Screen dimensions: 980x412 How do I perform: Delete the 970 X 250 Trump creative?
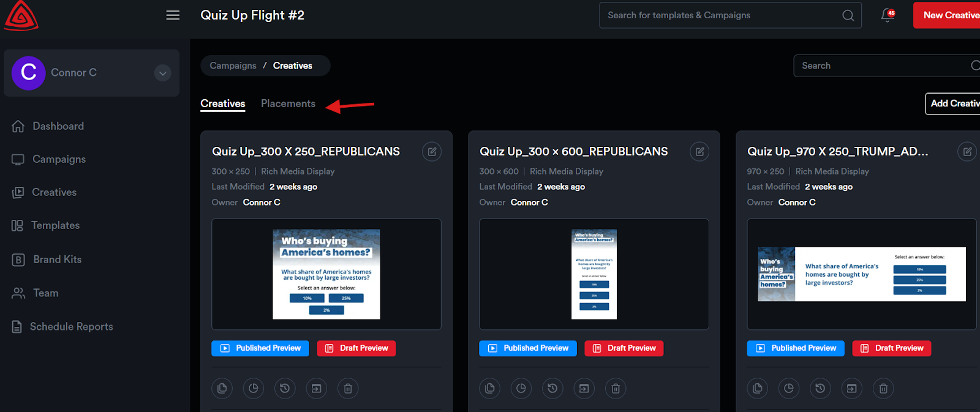[883, 388]
